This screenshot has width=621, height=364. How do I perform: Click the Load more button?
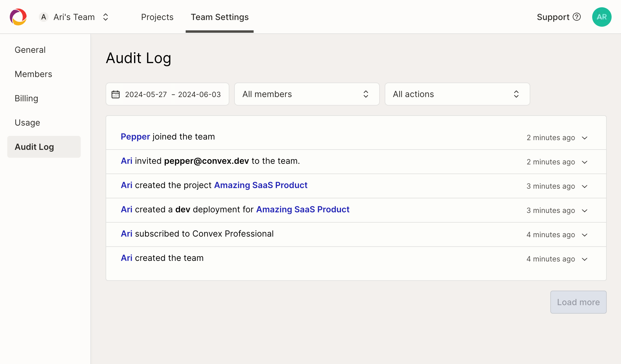(578, 302)
